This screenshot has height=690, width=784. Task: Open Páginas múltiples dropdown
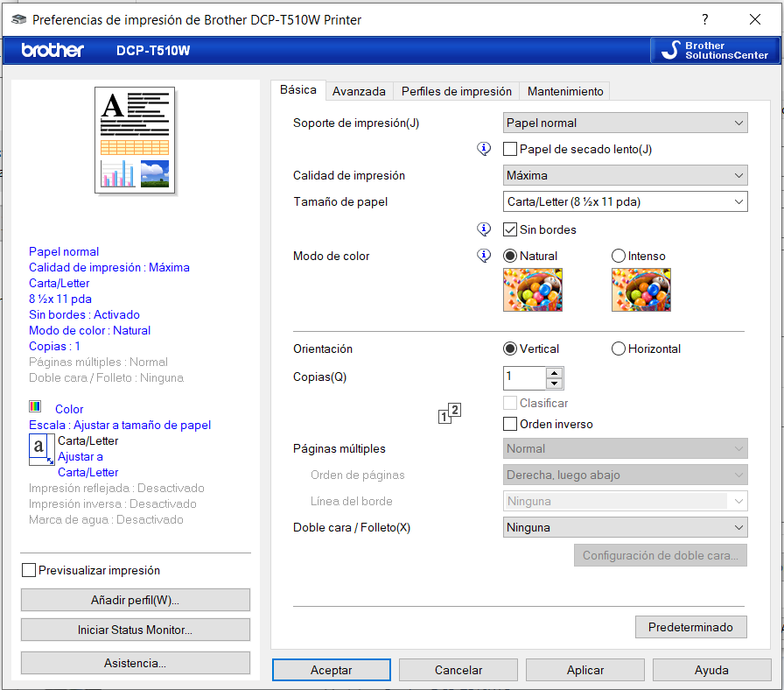[x=625, y=448]
